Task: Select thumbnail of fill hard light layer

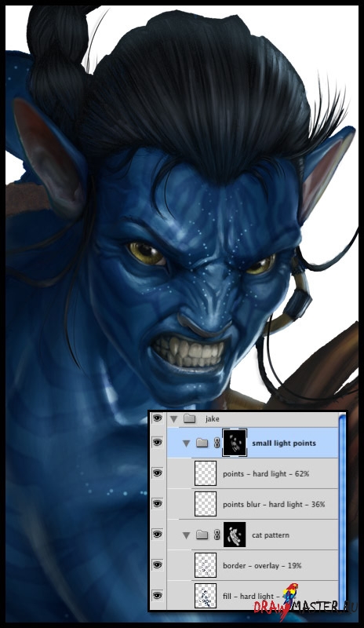Action: [x=206, y=596]
